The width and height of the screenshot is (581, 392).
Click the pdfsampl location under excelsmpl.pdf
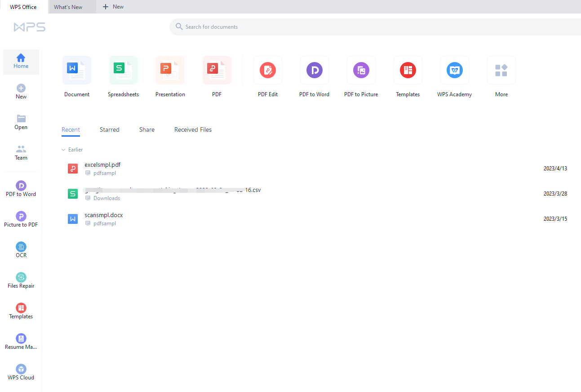pyautogui.click(x=105, y=173)
